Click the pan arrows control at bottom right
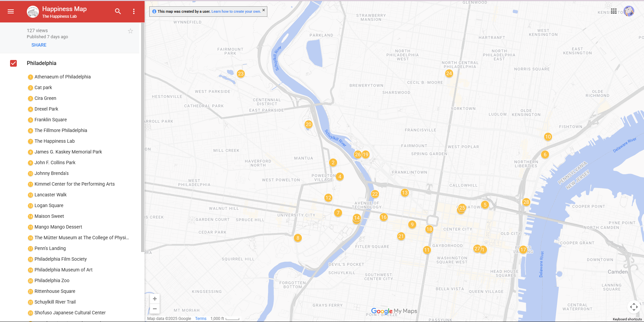Viewport: 644px width, 322px height. (634, 307)
